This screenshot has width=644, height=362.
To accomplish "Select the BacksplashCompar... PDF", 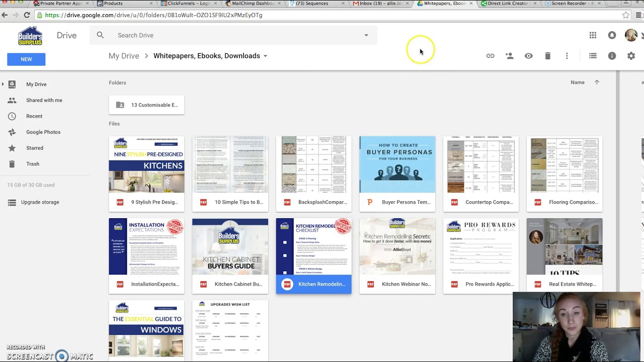I will [314, 174].
